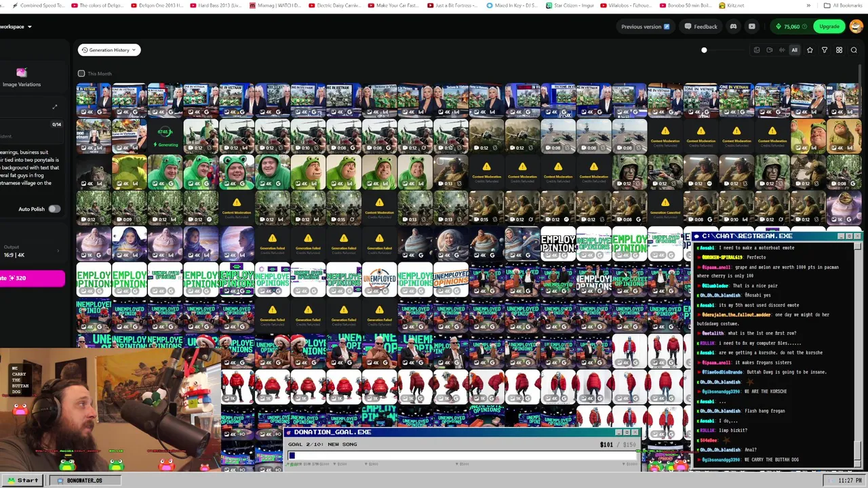Open the workspace dropdown arrow

coord(29,26)
